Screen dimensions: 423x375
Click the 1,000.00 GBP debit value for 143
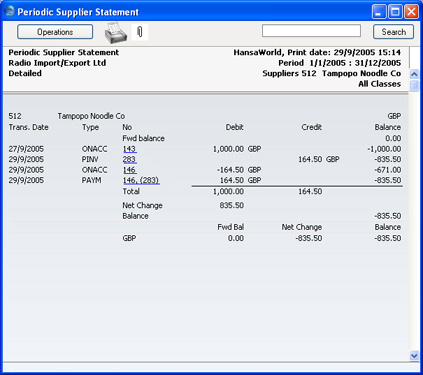tap(237, 149)
